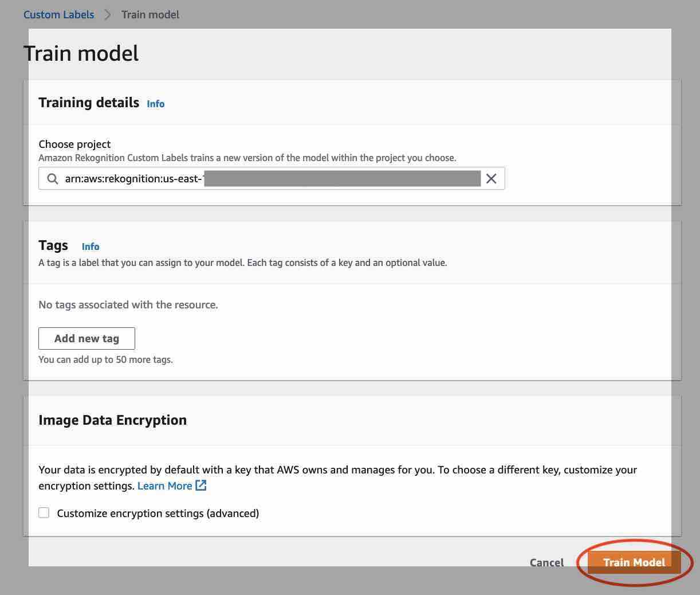Click the Choose project label
700x595 pixels.
(x=74, y=144)
